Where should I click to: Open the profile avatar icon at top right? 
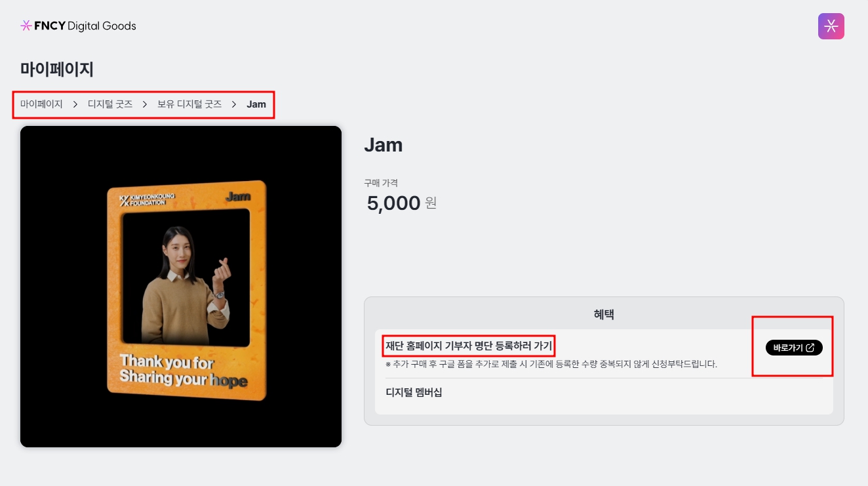coord(831,26)
